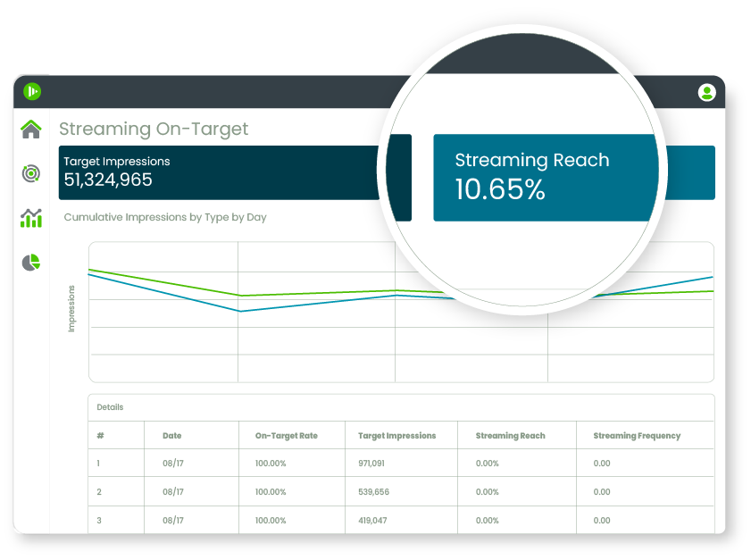751x560 pixels.
Task: Open the bar chart analytics icon
Action: [31, 217]
